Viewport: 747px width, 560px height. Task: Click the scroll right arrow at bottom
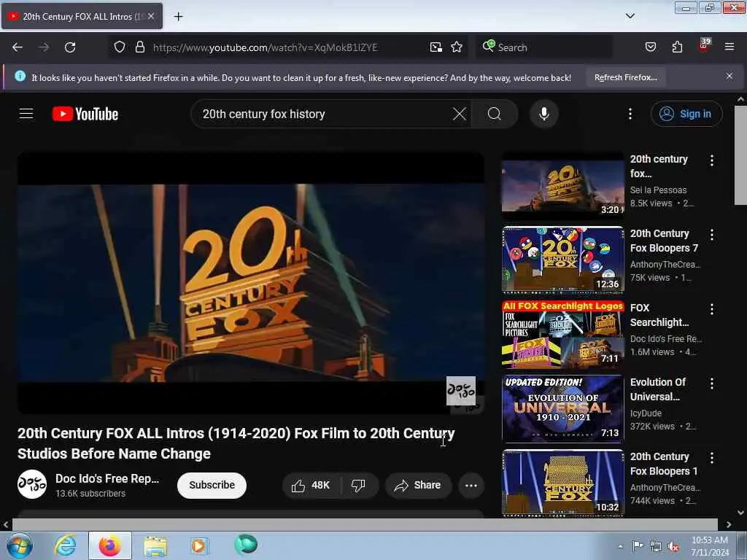729,524
